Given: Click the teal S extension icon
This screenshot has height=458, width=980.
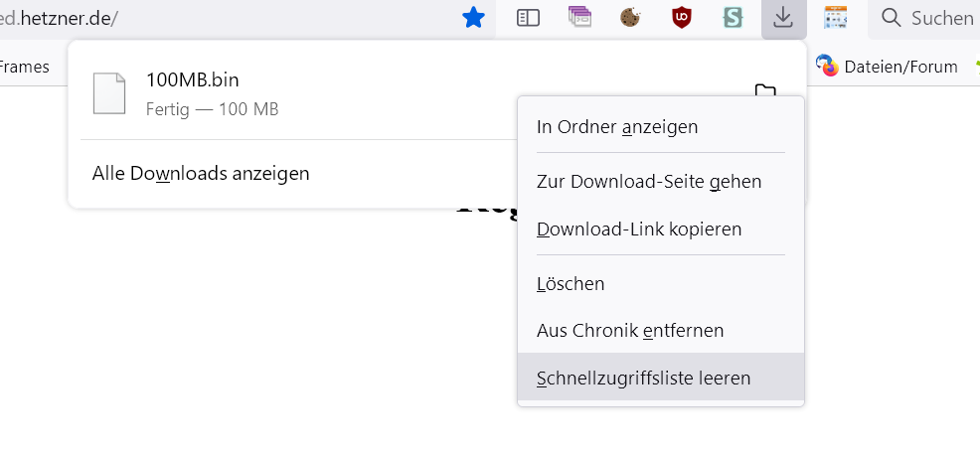Looking at the screenshot, I should click(733, 17).
